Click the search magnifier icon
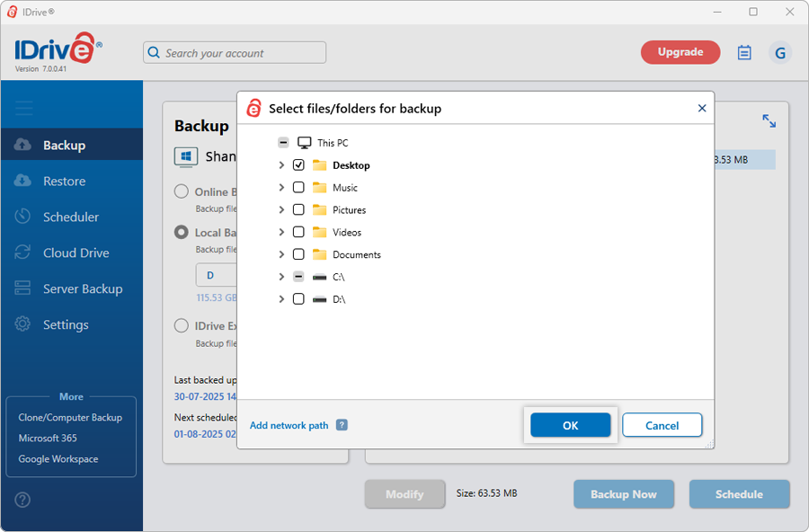Screen dimensions: 809x532 [154, 53]
